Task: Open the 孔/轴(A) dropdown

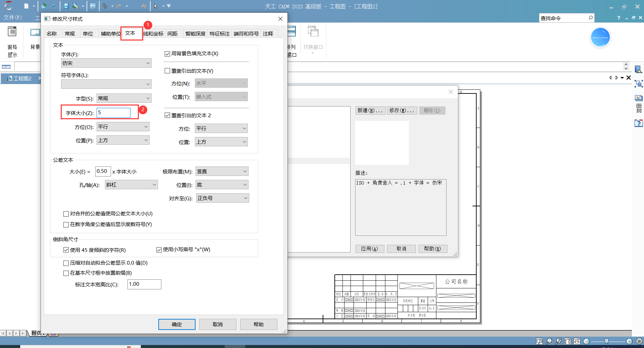Action: click(131, 185)
